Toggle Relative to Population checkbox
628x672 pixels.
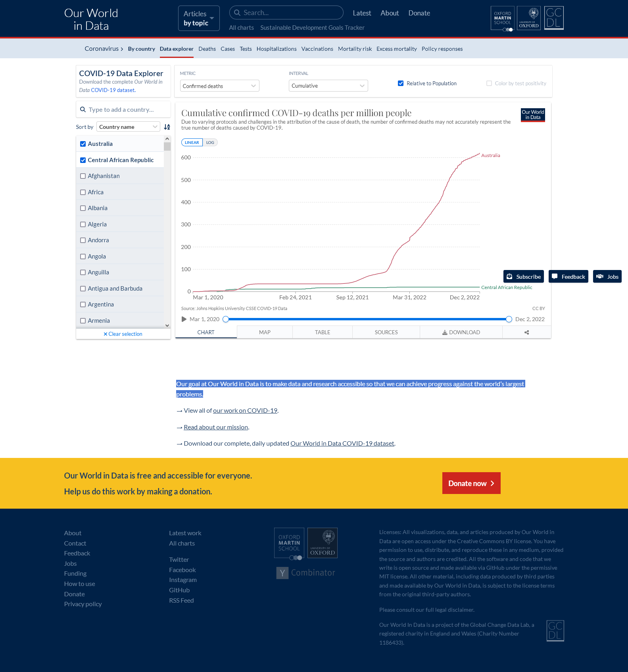point(401,83)
